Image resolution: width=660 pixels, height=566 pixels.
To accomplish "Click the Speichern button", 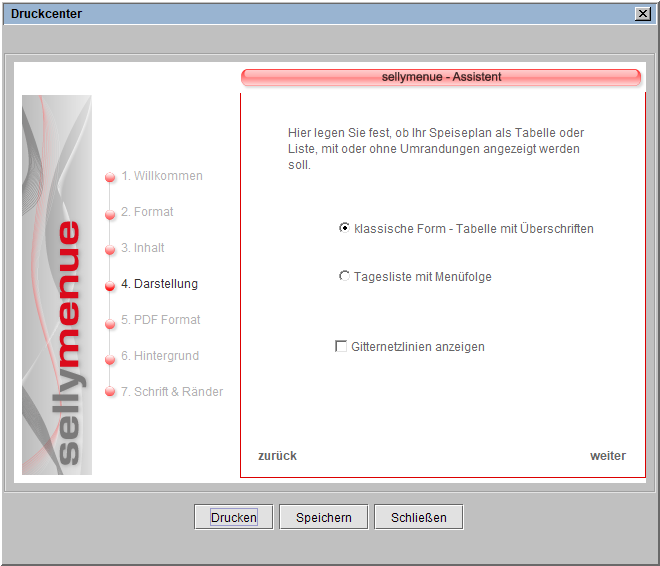I will click(323, 517).
